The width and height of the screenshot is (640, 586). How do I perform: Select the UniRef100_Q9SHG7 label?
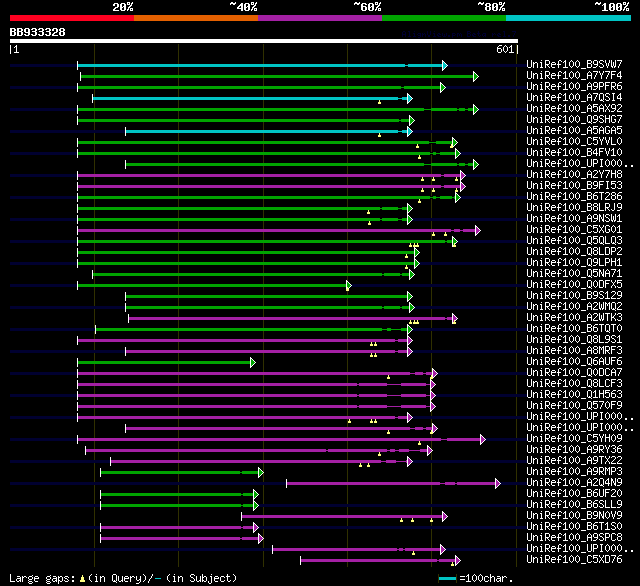click(574, 120)
